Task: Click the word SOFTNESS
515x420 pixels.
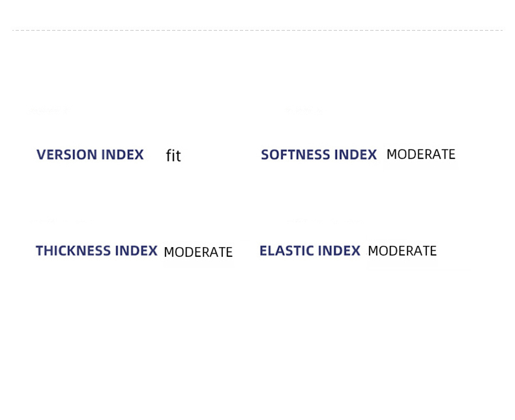Action: click(296, 155)
